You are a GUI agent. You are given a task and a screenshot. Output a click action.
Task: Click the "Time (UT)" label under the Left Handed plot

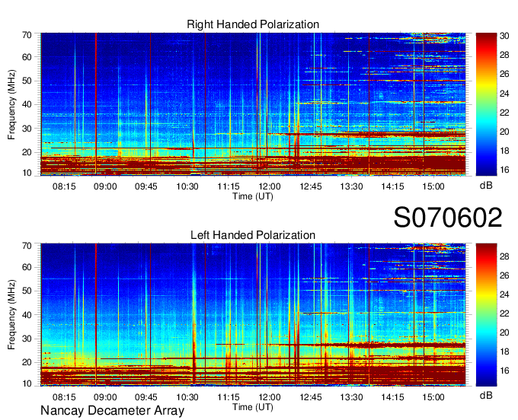click(x=253, y=407)
